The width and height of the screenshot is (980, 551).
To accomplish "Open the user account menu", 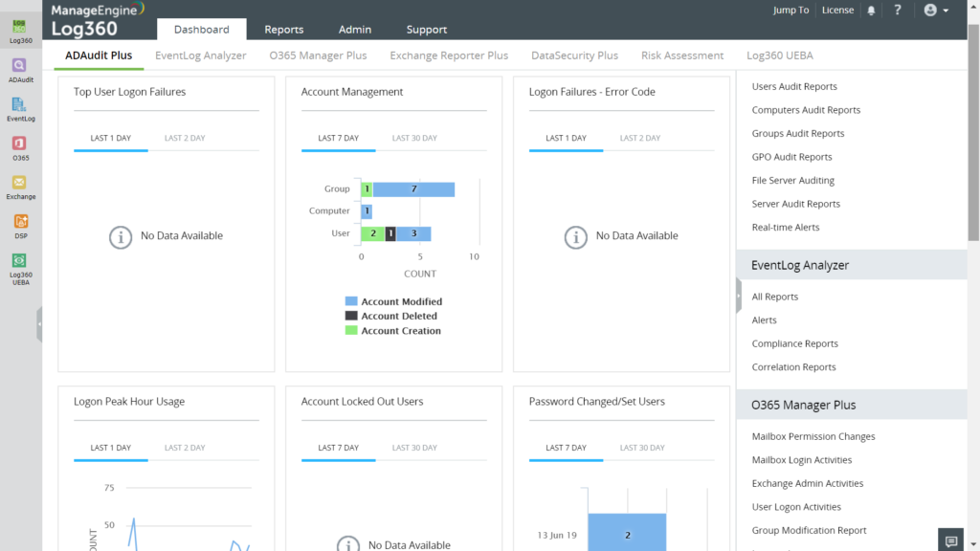I will 936,10.
